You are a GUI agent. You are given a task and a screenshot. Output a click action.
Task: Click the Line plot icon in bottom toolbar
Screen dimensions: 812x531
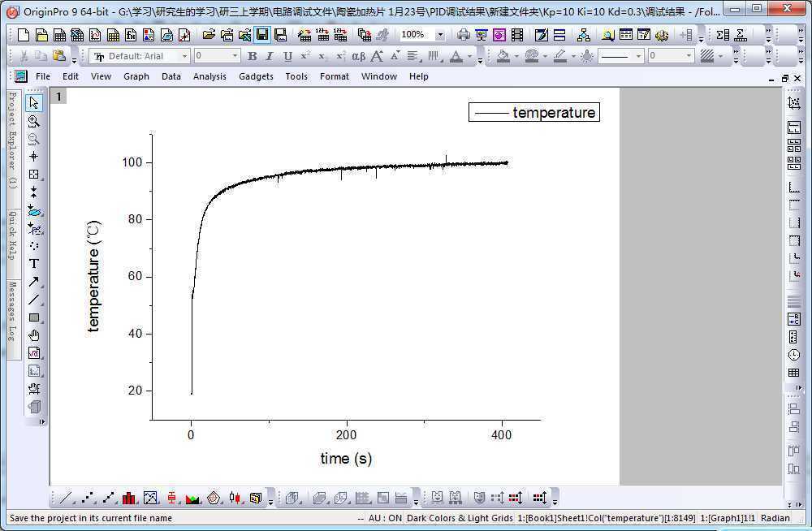click(66, 498)
